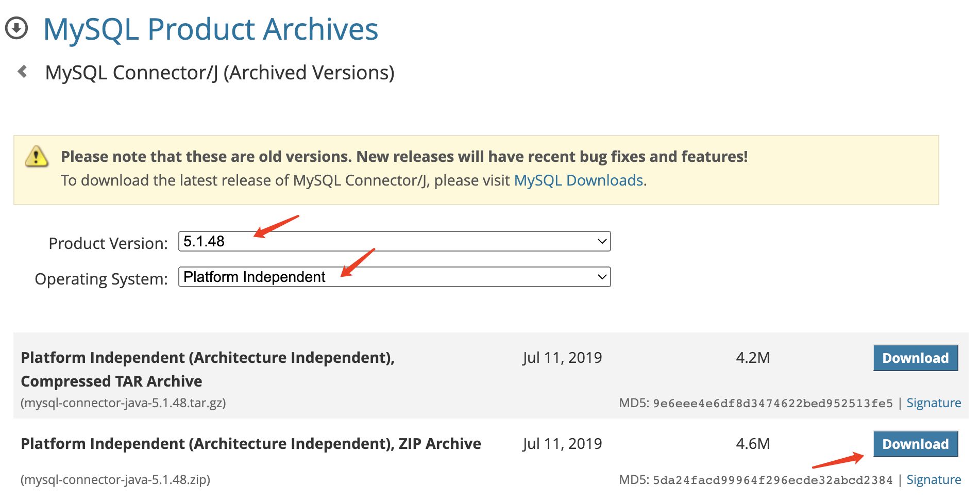This screenshot has height=501, width=980.
Task: Open Signature link for tar.gz file
Action: tap(934, 403)
